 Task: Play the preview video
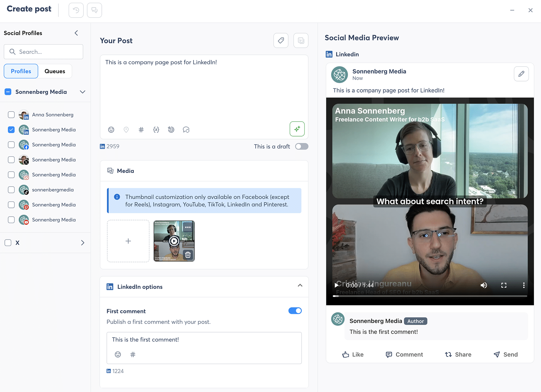(336, 285)
